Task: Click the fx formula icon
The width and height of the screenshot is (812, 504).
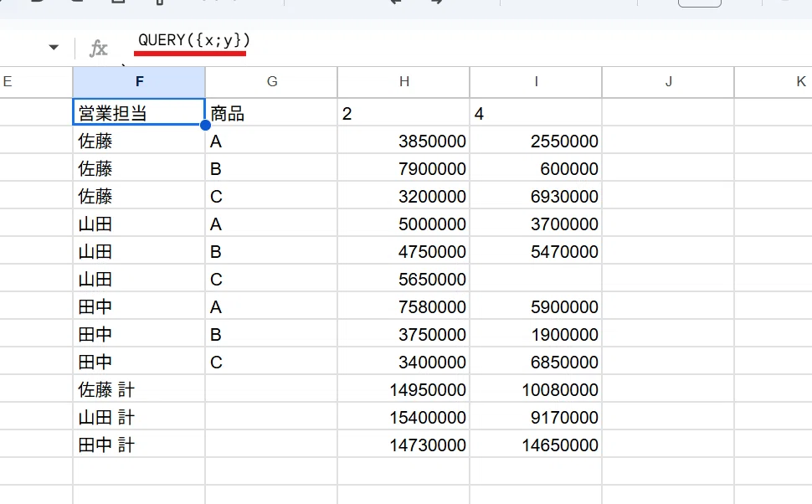Action: point(99,49)
